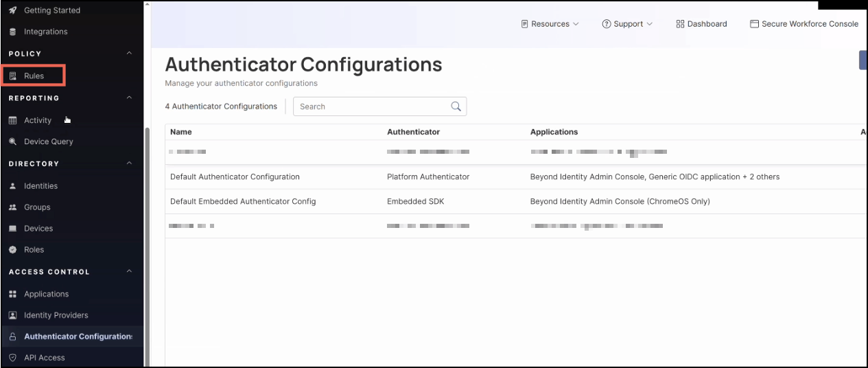The width and height of the screenshot is (868, 368).
Task: Open Default Authenticator Configuration row
Action: point(235,176)
